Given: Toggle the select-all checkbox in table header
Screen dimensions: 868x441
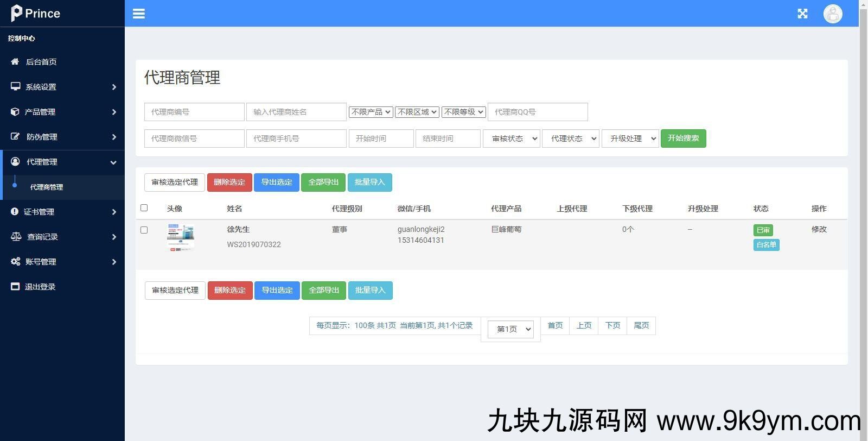Looking at the screenshot, I should pyautogui.click(x=144, y=207).
